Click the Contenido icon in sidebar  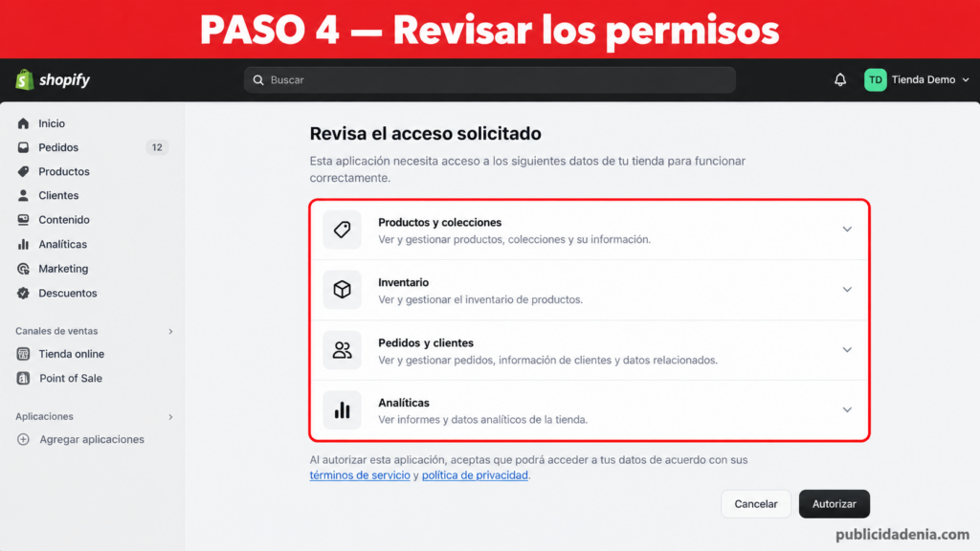pos(23,220)
